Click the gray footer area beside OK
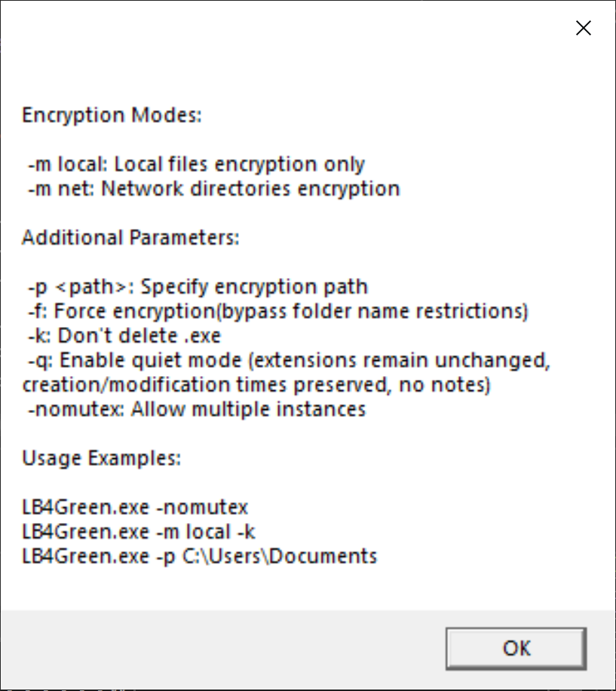The image size is (616, 691). click(x=220, y=649)
